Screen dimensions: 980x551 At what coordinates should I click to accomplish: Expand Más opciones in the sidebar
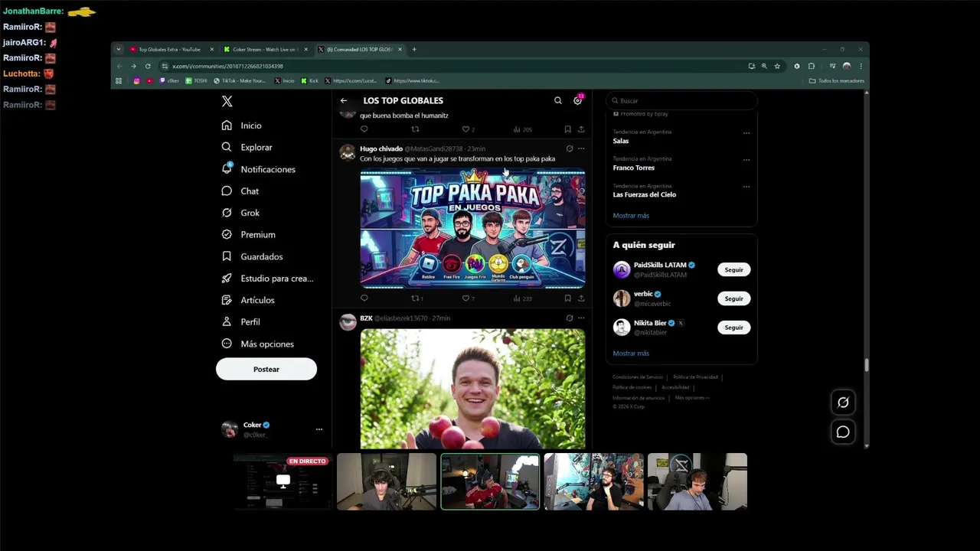point(257,344)
